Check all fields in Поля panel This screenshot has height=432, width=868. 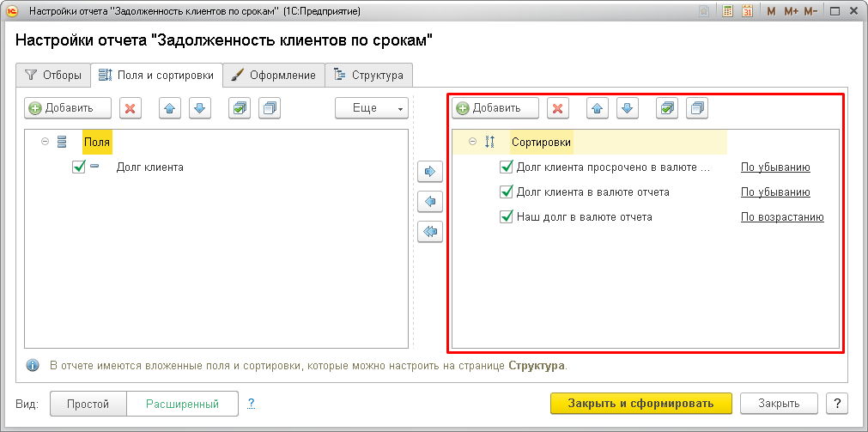[x=240, y=108]
